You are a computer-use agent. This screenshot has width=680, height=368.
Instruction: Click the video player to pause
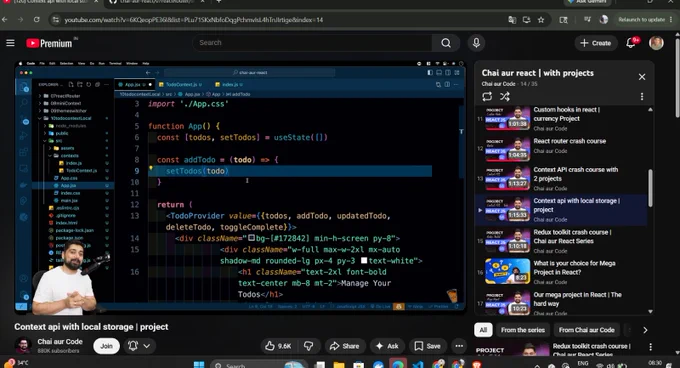click(240, 186)
